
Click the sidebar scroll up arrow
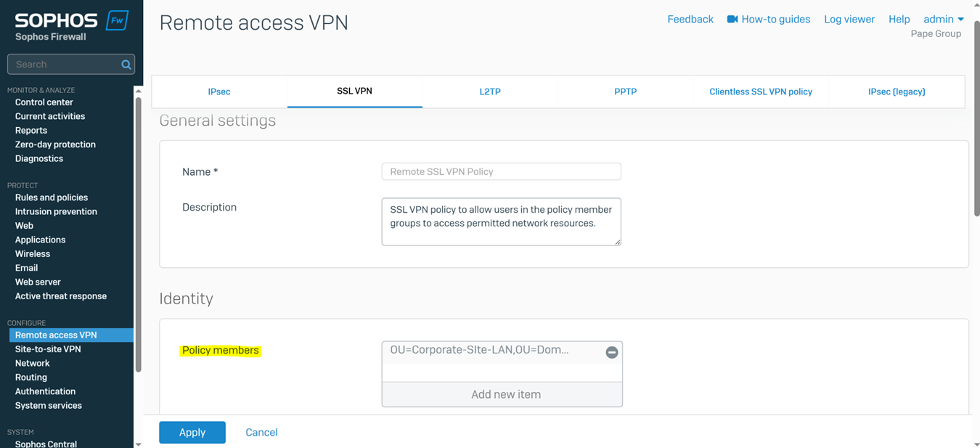coord(139,91)
